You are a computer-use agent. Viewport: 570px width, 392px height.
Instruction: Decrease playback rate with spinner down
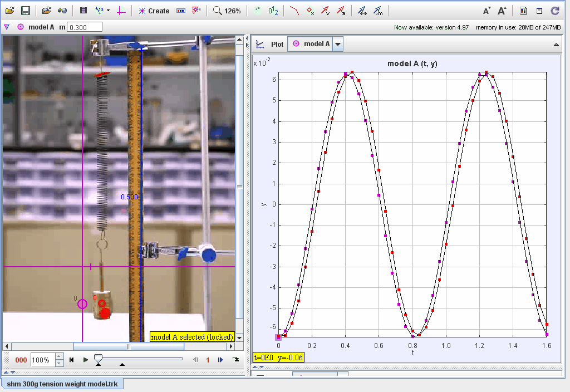60,363
